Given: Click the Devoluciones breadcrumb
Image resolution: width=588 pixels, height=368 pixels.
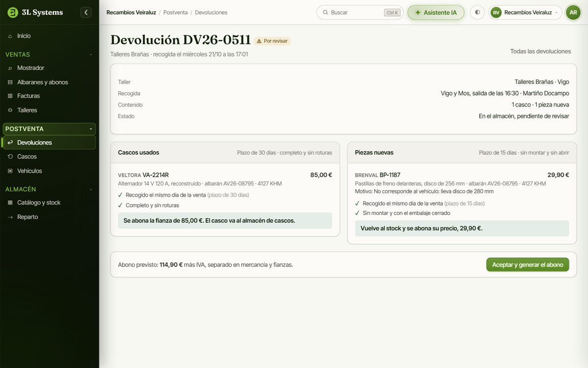Looking at the screenshot, I should coord(211,12).
